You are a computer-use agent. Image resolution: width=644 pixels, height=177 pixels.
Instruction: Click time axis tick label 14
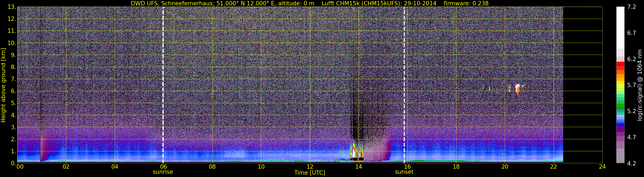pyautogui.click(x=358, y=167)
